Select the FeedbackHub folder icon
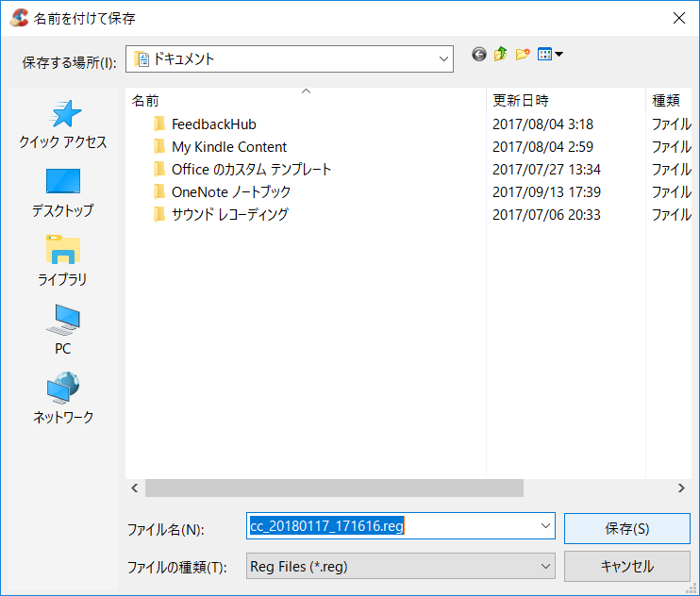Image resolution: width=700 pixels, height=596 pixels. (159, 124)
